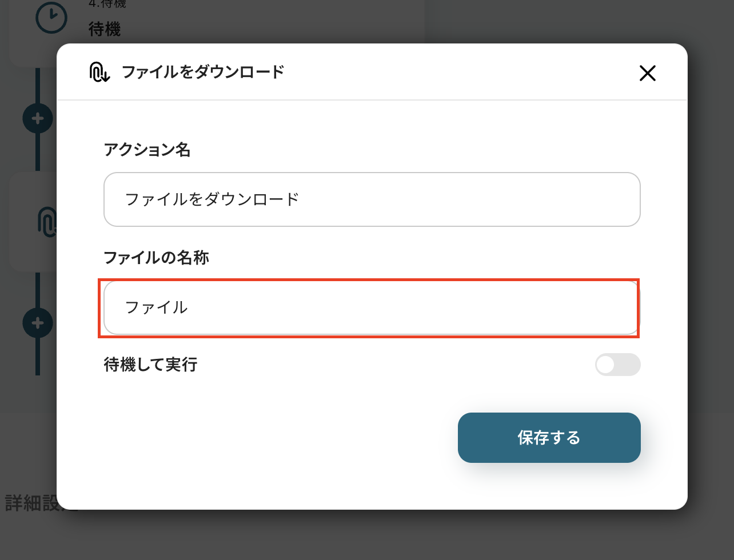
Task: Click the ファイルの名称 field label
Action: [x=156, y=258]
